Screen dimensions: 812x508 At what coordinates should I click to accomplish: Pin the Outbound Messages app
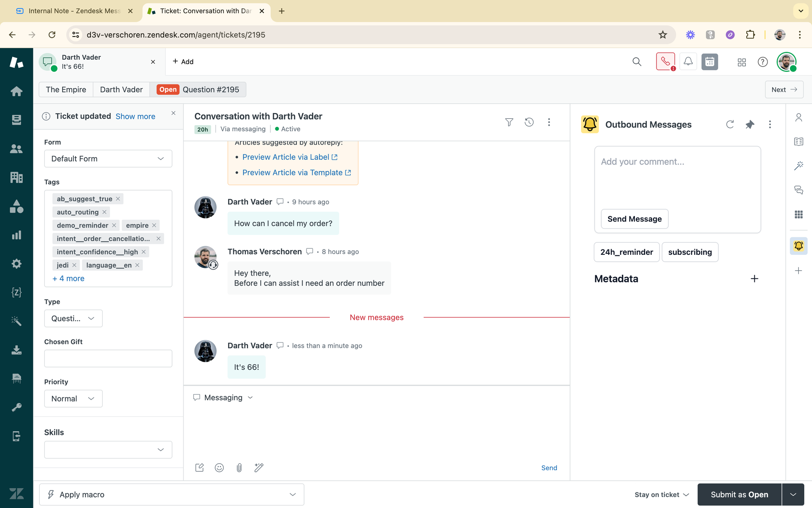click(x=750, y=124)
